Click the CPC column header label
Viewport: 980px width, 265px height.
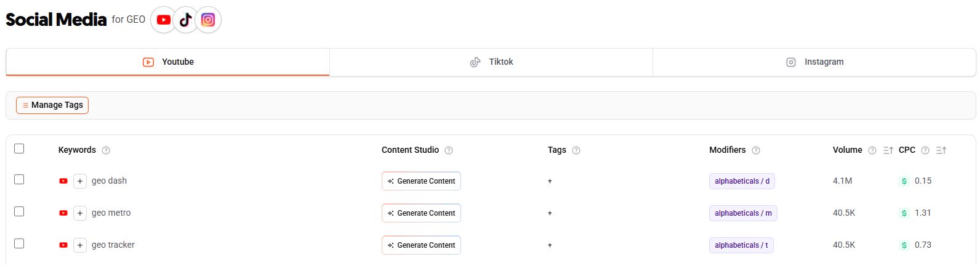[907, 150]
